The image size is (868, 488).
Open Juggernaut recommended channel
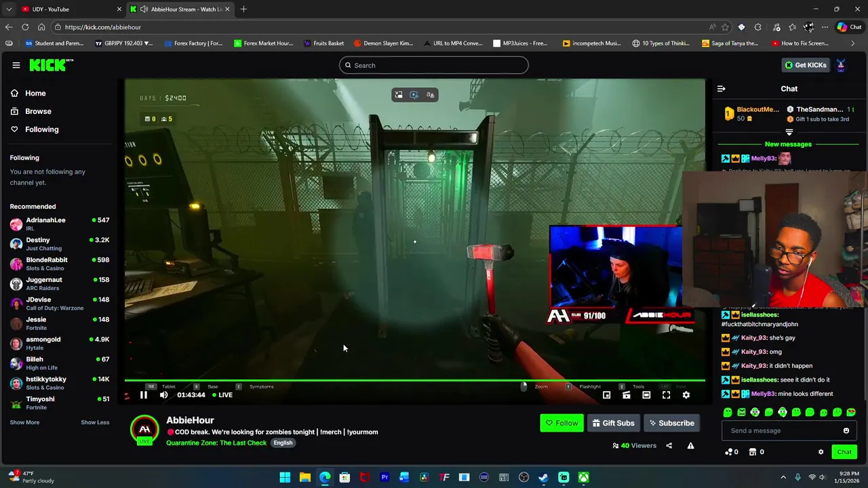click(x=60, y=283)
